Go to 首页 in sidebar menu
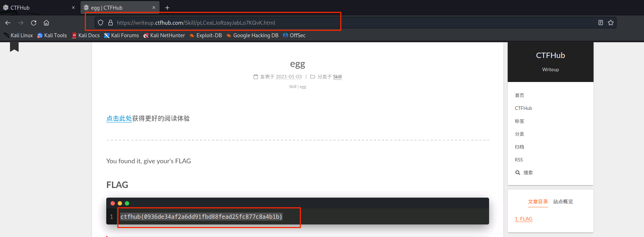This screenshot has width=644, height=237. 519,95
